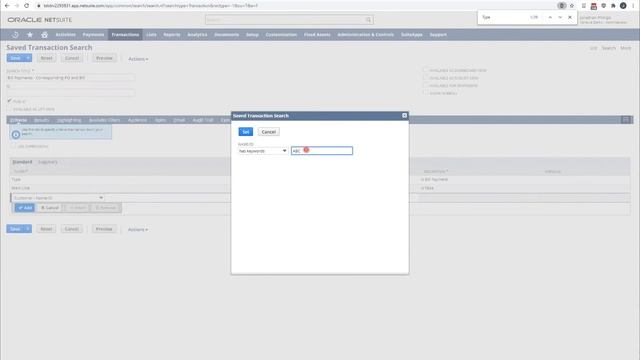Viewport: 640px width, 360px height.
Task: Toggle Available as List View checkbox
Action: point(9,109)
